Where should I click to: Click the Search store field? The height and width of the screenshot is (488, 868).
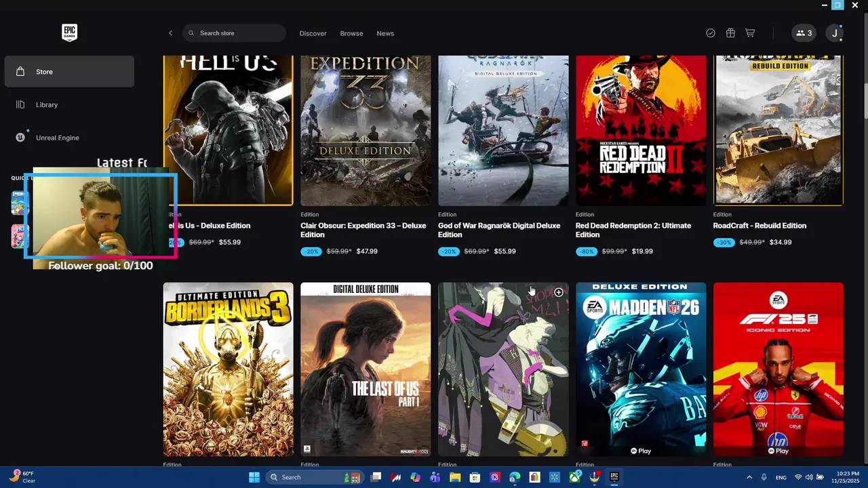[x=234, y=33]
